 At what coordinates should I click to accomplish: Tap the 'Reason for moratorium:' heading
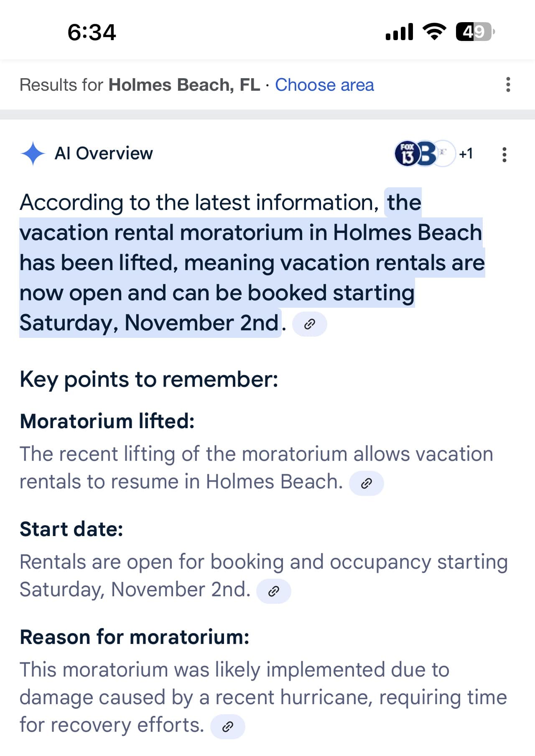tap(135, 637)
